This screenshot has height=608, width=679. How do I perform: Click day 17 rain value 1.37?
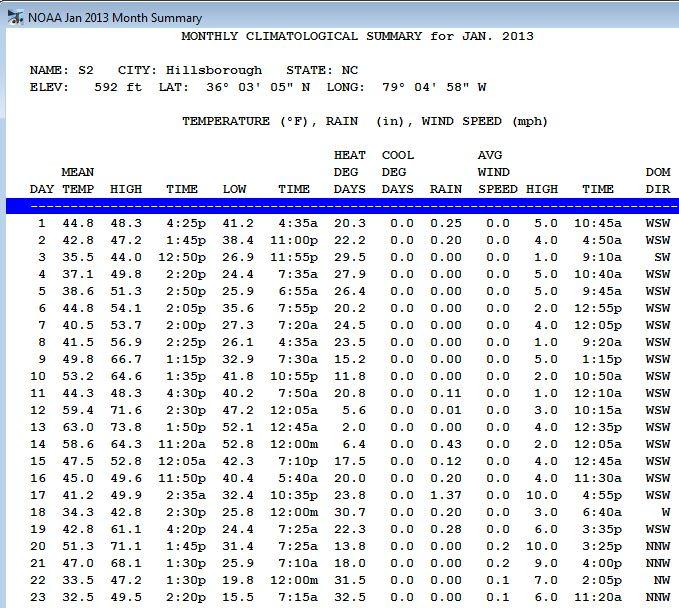pyautogui.click(x=446, y=495)
